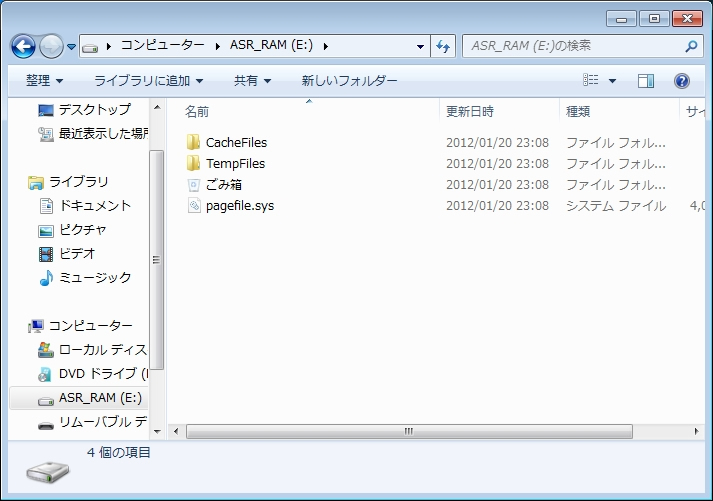This screenshot has width=713, height=501.
Task: Select the CacheFiles folder
Action: point(236,143)
